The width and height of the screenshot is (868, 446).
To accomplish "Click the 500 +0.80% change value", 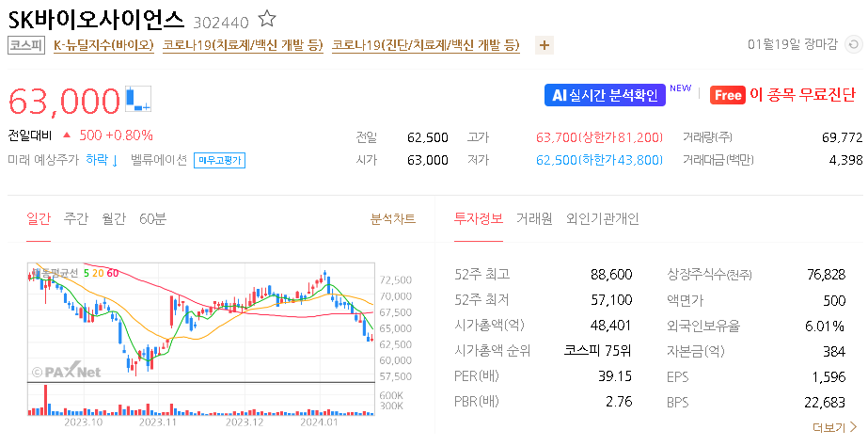I will (x=116, y=135).
